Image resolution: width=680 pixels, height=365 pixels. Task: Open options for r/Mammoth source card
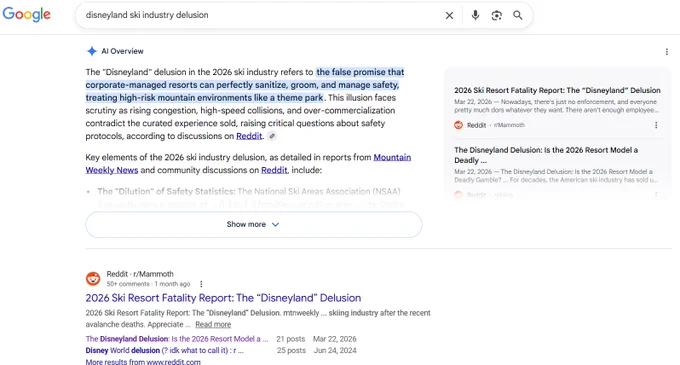pos(656,125)
